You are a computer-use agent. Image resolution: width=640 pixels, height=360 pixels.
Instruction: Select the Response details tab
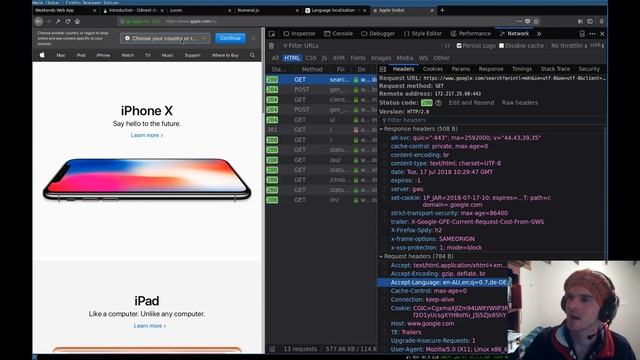click(x=491, y=69)
